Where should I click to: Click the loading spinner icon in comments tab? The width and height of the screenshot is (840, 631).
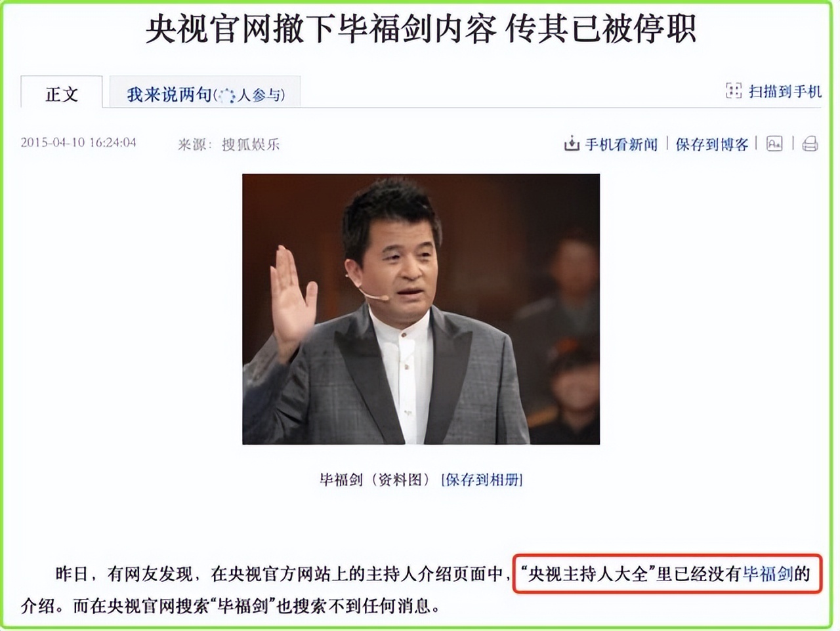[225, 93]
